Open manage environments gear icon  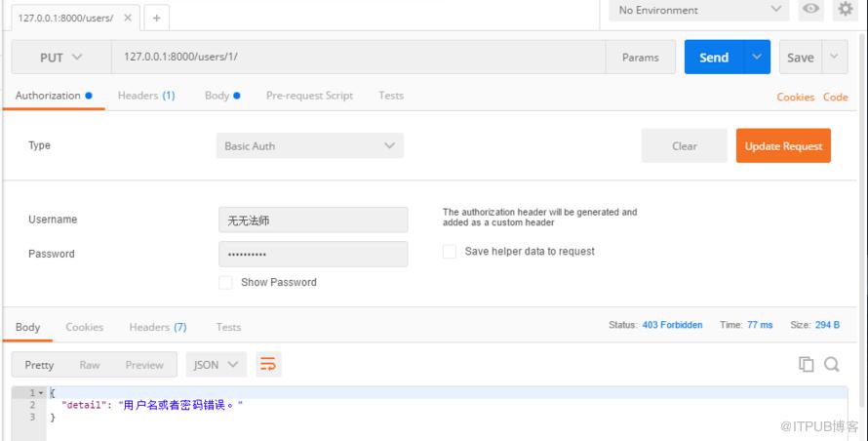pyautogui.click(x=846, y=9)
